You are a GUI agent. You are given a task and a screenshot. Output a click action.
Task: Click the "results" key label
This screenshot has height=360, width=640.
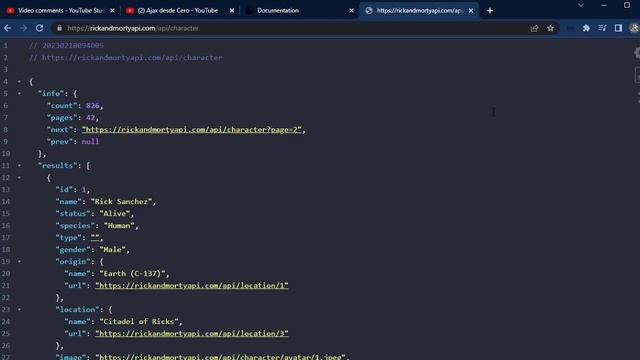coord(58,166)
